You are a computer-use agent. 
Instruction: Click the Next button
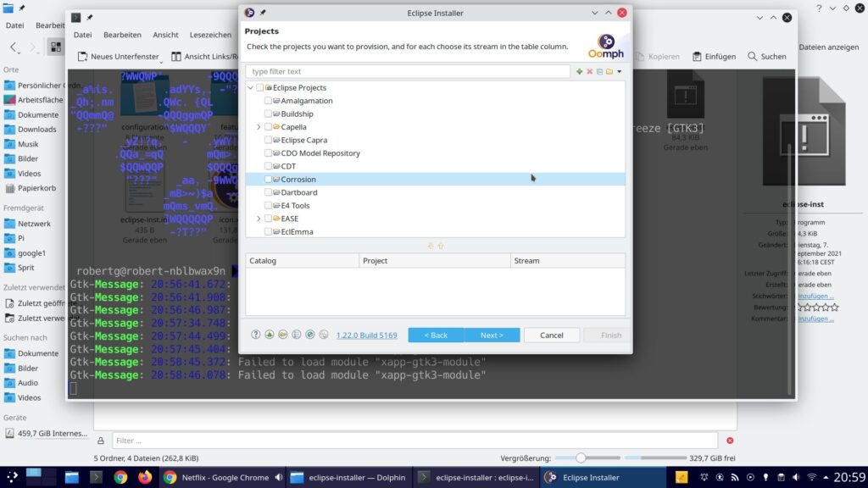[492, 335]
